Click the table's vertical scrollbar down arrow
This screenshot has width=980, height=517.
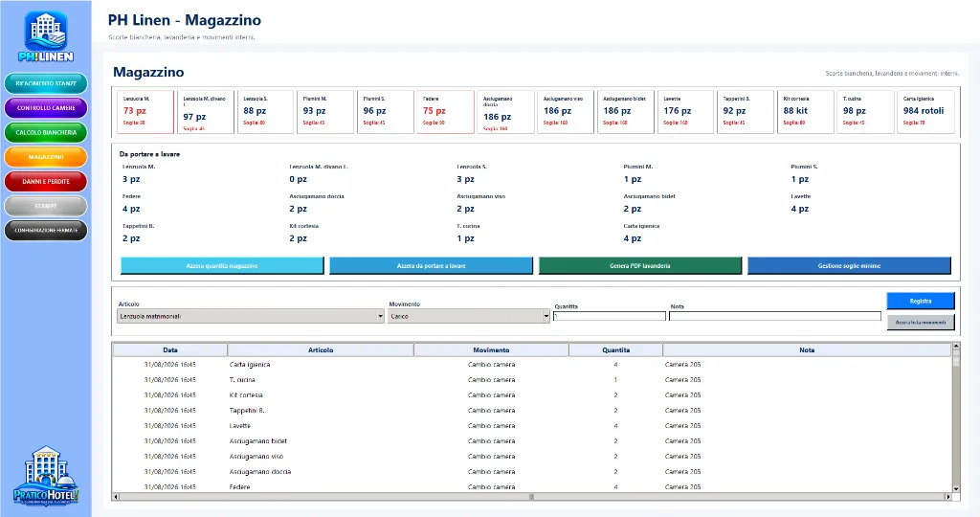(x=956, y=489)
